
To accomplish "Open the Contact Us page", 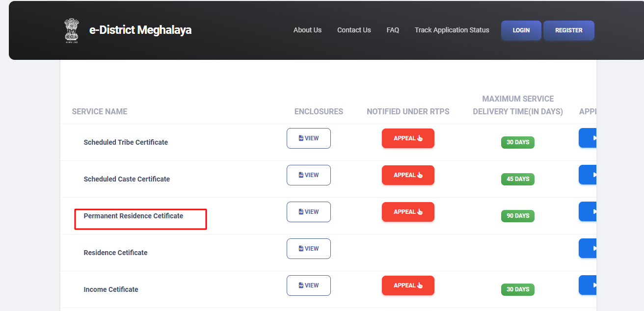I will tap(354, 30).
